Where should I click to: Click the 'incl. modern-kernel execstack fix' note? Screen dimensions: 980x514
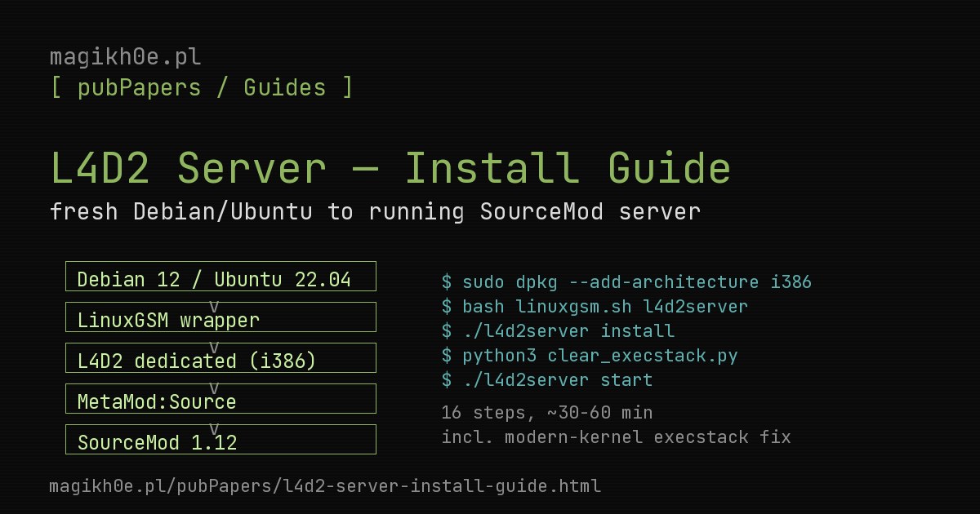(616, 436)
